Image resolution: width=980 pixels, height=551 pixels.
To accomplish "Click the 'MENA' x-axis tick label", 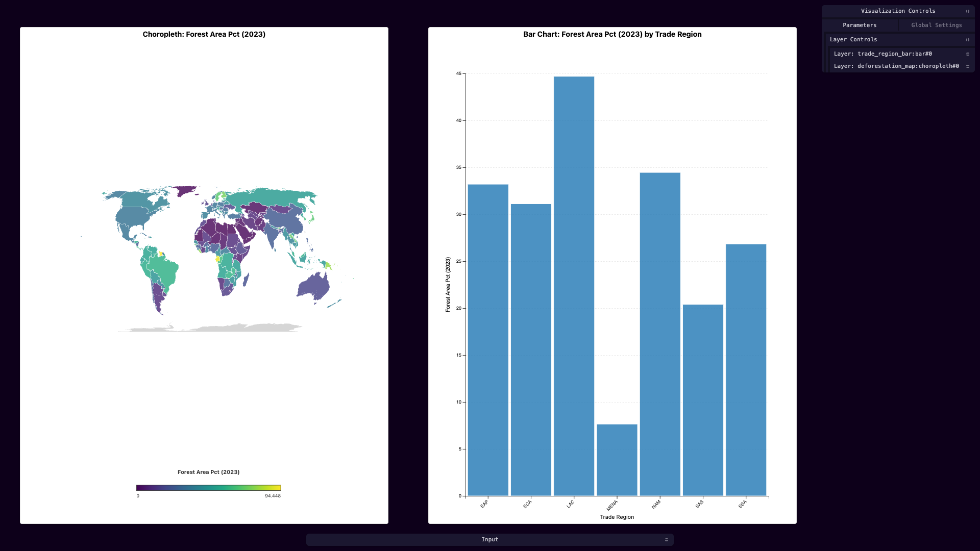I will pos(612,506).
